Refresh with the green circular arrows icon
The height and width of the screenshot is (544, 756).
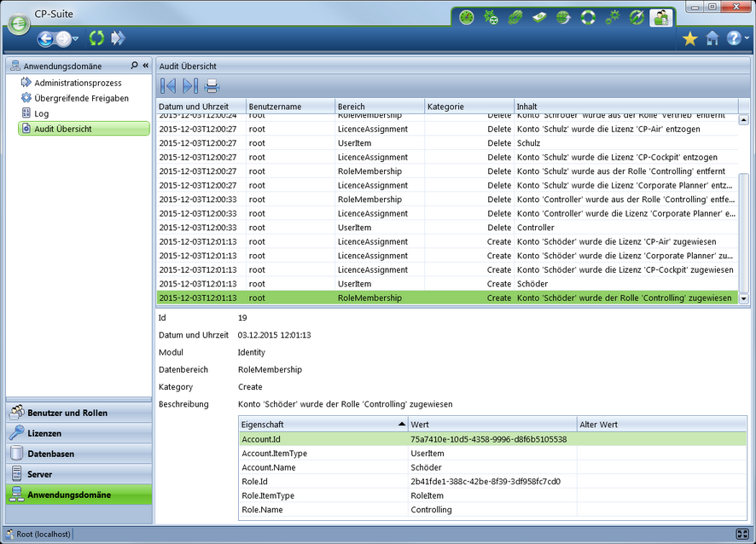click(97, 38)
